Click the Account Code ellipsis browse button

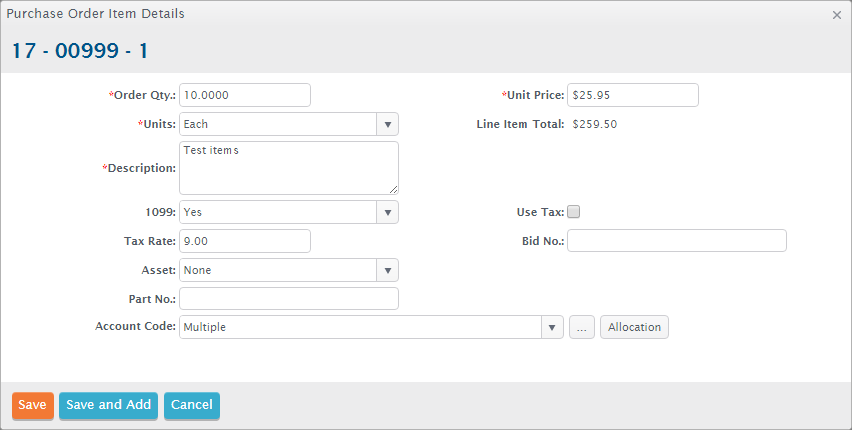582,327
